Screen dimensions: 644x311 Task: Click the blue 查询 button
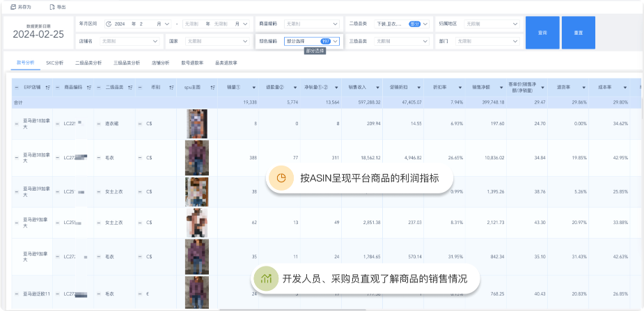point(542,33)
